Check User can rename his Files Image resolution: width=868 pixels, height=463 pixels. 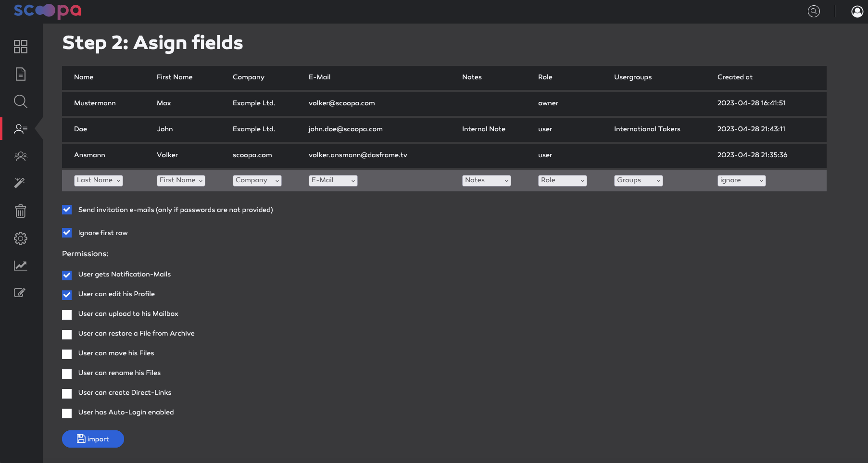(67, 374)
